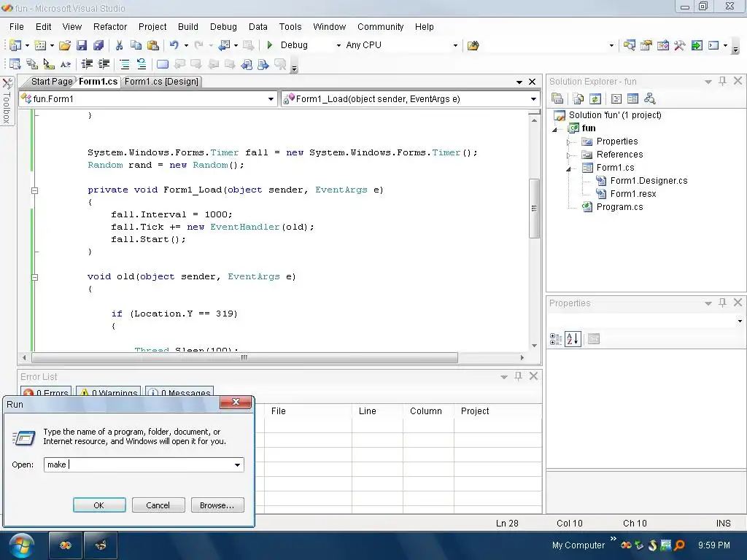The height and width of the screenshot is (560, 747).
Task: Open the Toolbox hammer-and-wrench icon
Action: click(679, 45)
